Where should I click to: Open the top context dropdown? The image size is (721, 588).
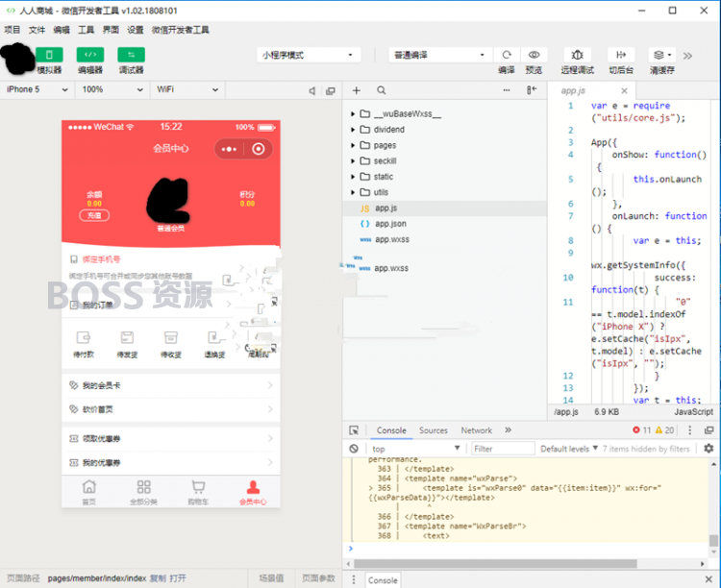pyautogui.click(x=416, y=449)
